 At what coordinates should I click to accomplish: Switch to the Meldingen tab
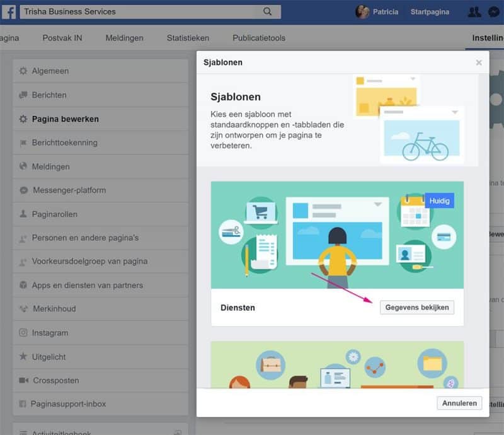[x=124, y=38]
